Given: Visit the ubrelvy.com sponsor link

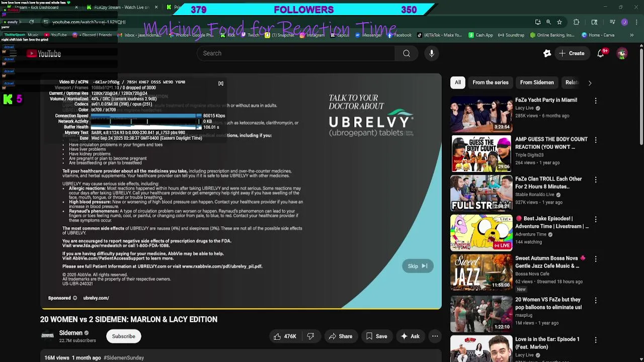Looking at the screenshot, I should 96,298.
